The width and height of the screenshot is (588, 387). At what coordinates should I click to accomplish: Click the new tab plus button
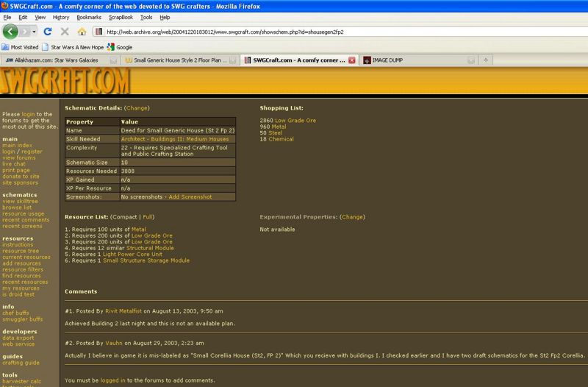[486, 60]
